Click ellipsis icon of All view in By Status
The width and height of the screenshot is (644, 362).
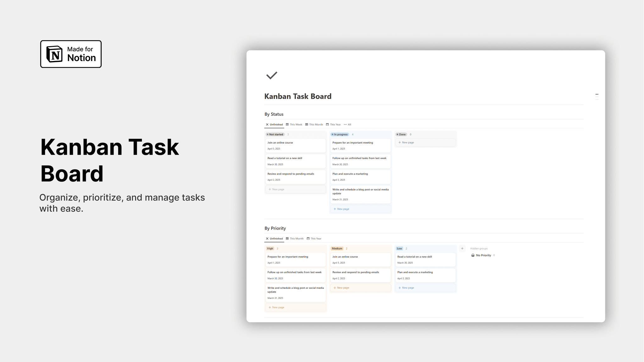pyautogui.click(x=345, y=124)
